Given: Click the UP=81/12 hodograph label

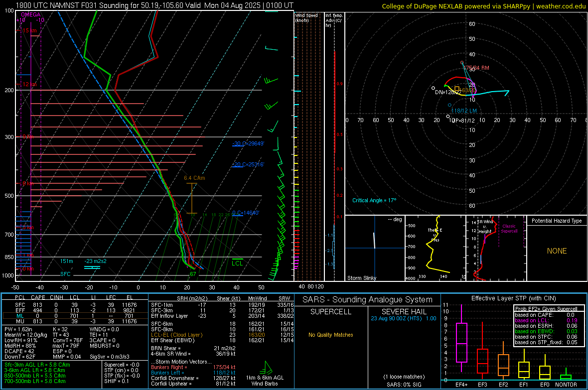Looking at the screenshot, I should [x=463, y=121].
